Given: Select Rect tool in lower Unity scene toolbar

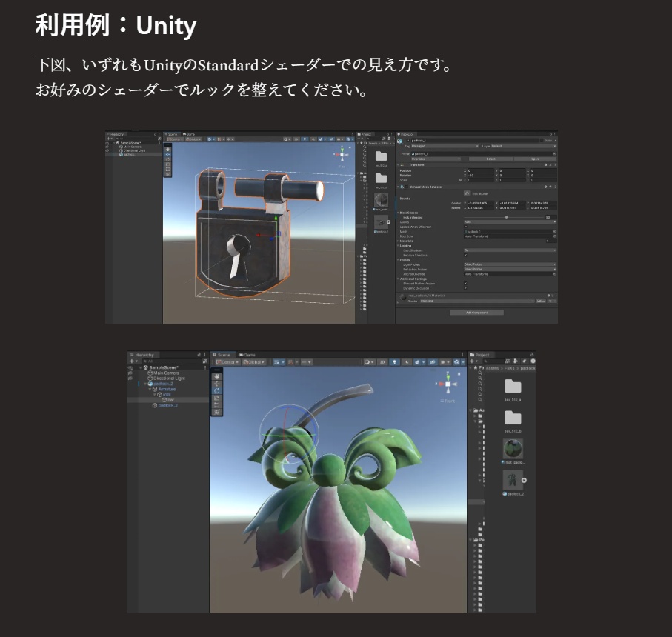Looking at the screenshot, I should pyautogui.click(x=217, y=405).
